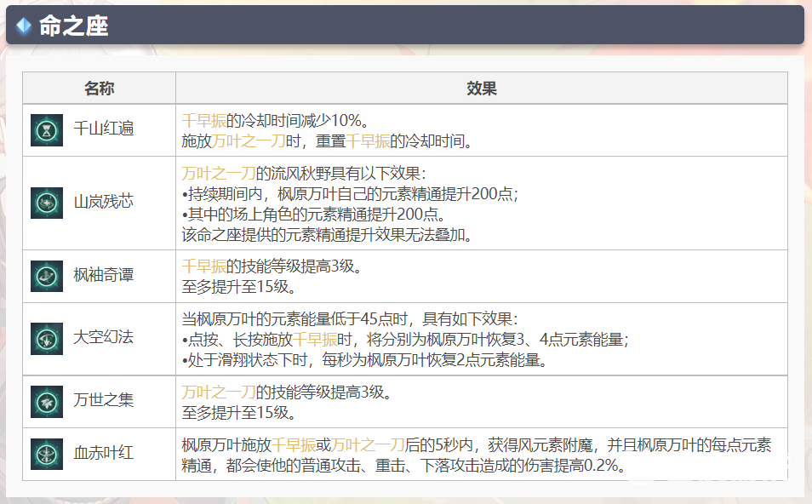The height and width of the screenshot is (504, 812).
Task: Open the 万叶之一刀 link in the 万世之集 row
Action: tap(219, 392)
